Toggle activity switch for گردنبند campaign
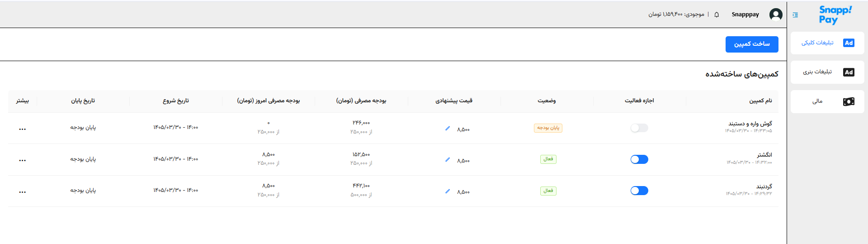This screenshot has height=244, width=868. 639,191
